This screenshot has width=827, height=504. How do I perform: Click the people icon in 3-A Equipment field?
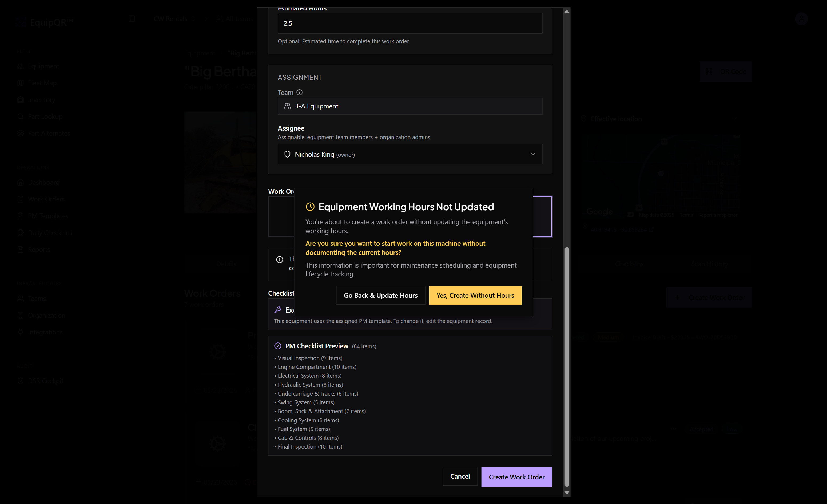287,106
